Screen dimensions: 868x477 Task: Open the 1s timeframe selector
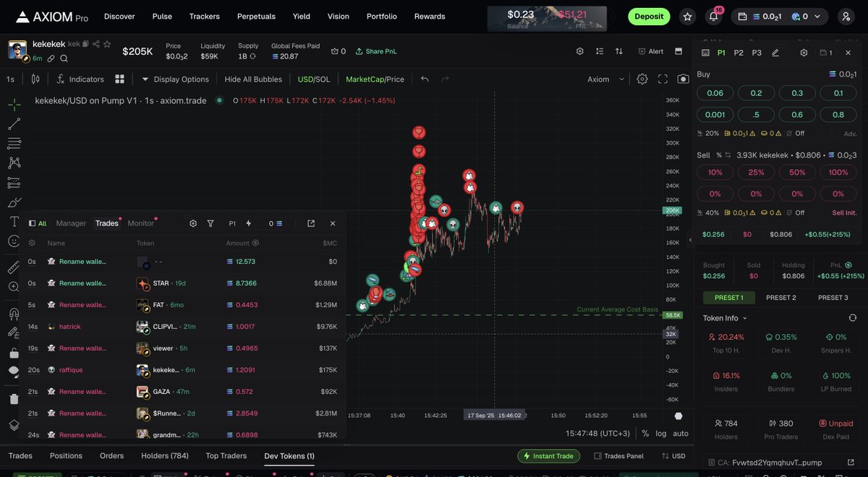click(x=10, y=79)
